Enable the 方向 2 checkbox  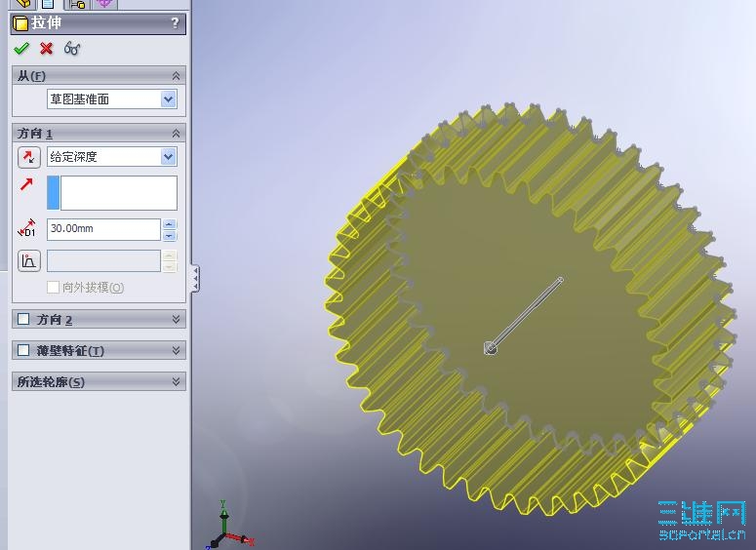pos(23,319)
